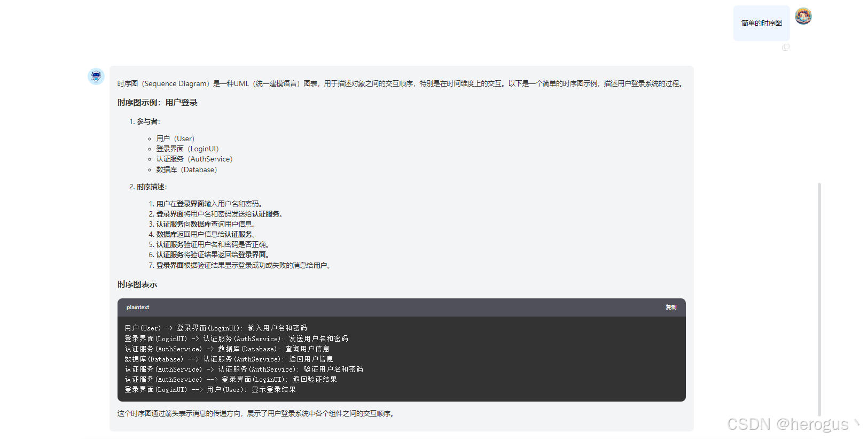Click the intro paragraph about Sequence Diagram

point(401,83)
